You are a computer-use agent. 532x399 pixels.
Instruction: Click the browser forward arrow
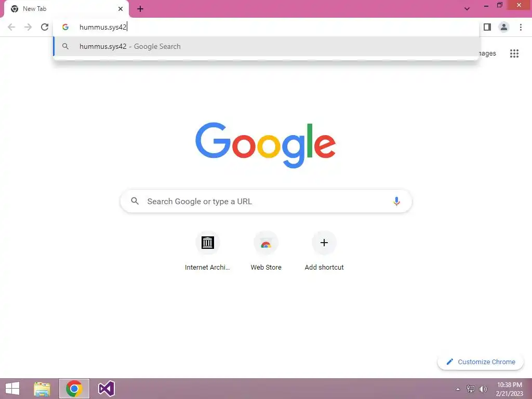point(28,27)
